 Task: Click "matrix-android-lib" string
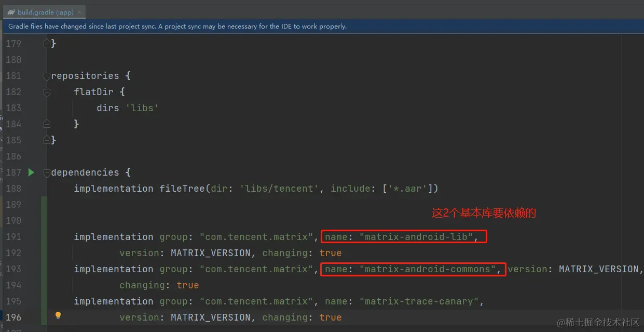point(417,237)
